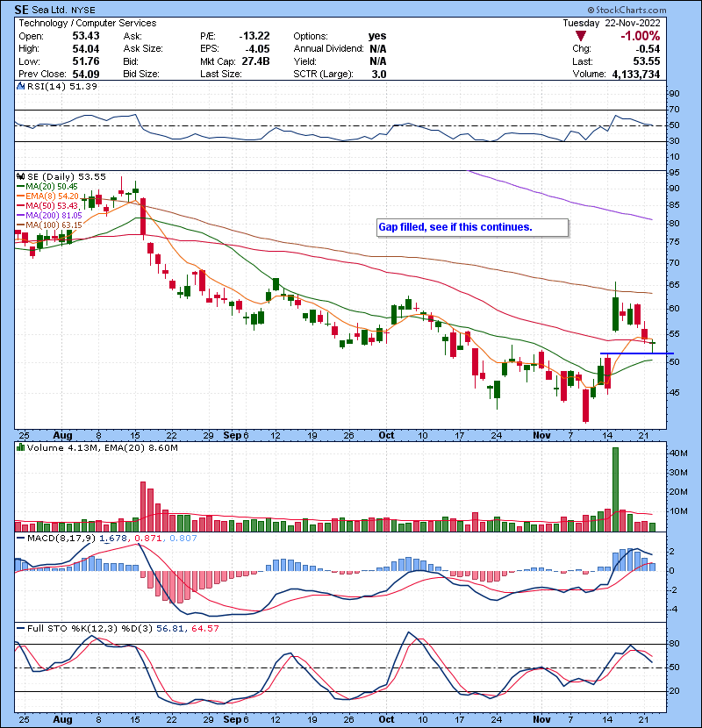Select the Technology / Computer Services sector text

click(88, 23)
